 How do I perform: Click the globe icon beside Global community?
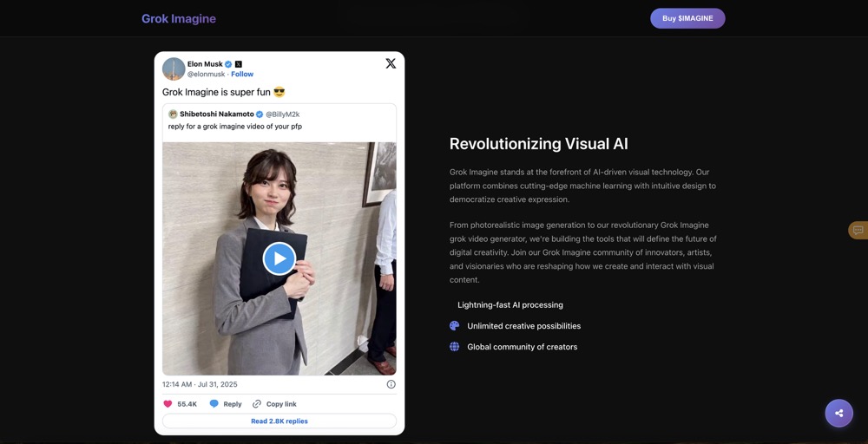pyautogui.click(x=455, y=347)
